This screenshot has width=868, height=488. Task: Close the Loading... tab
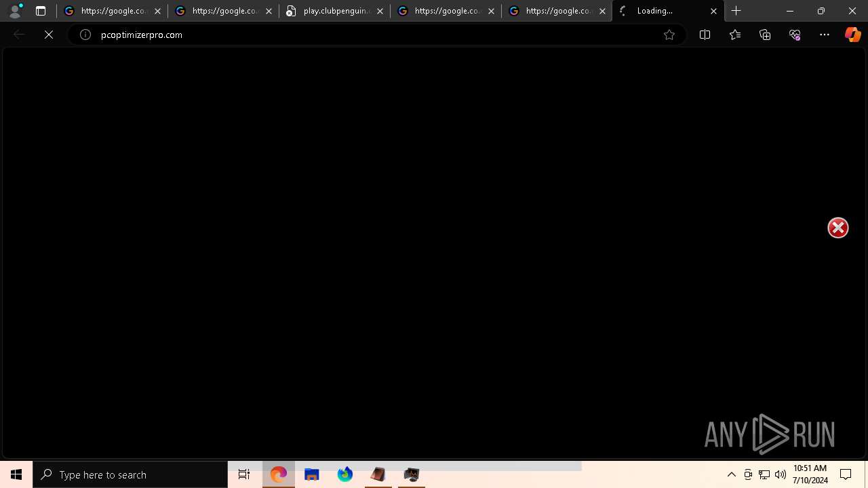(713, 11)
